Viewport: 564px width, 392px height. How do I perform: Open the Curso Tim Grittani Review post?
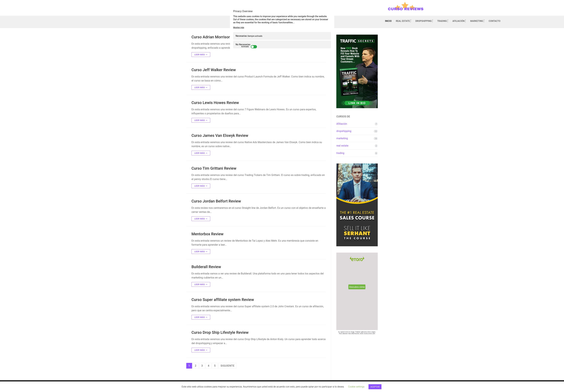pyautogui.click(x=214, y=169)
